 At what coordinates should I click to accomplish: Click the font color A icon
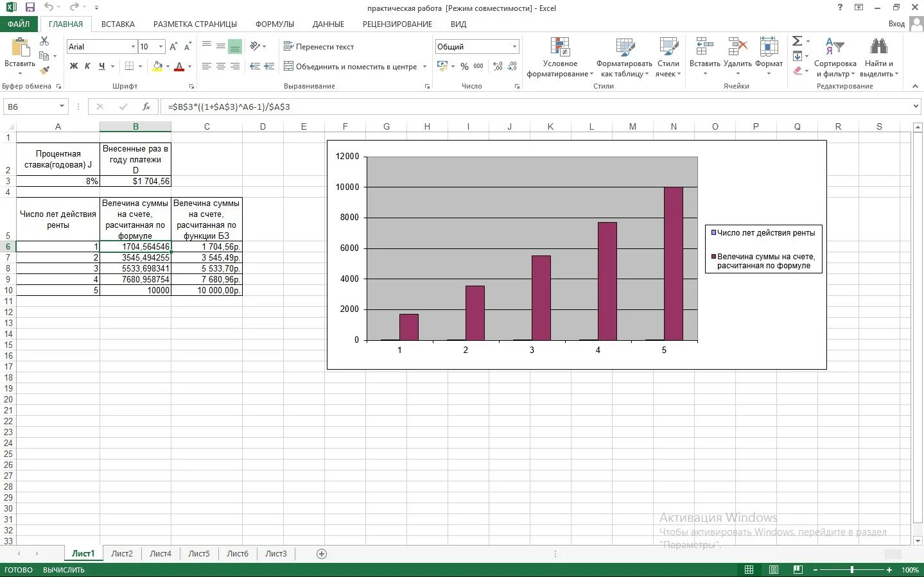pyautogui.click(x=179, y=66)
